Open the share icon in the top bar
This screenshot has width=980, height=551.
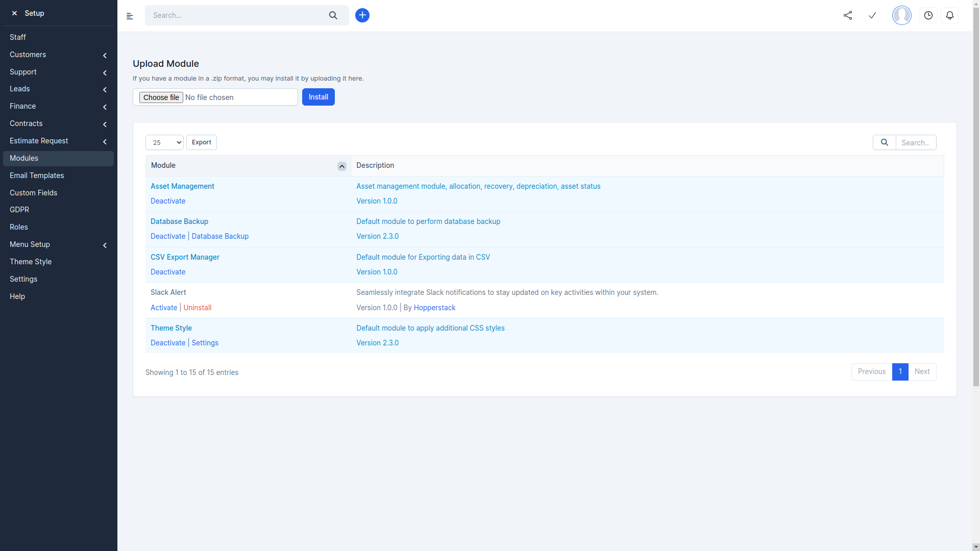(x=848, y=15)
